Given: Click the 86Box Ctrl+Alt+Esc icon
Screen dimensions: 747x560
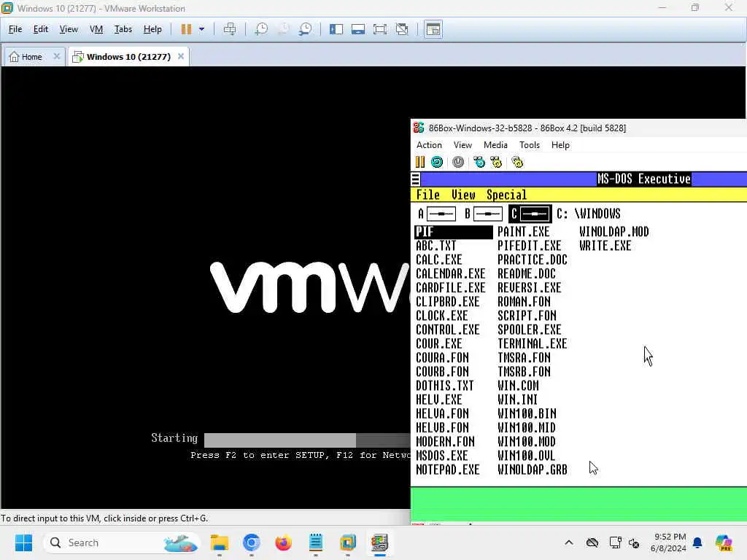Looking at the screenshot, I should [x=496, y=162].
